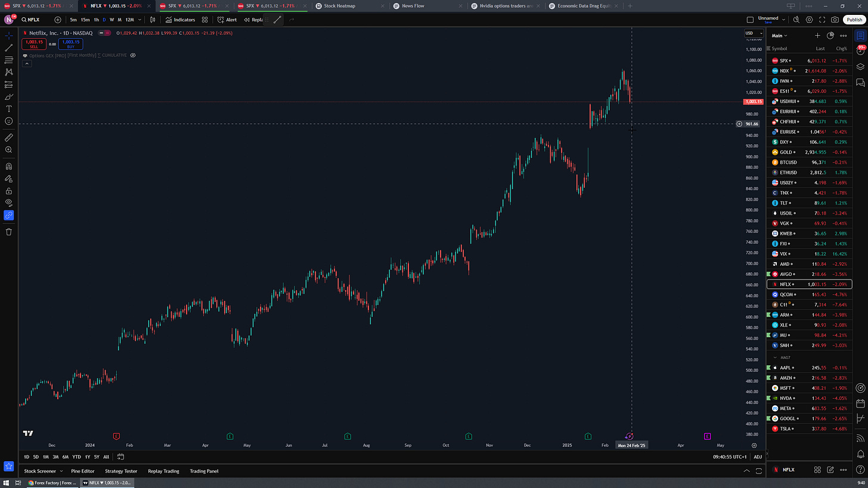This screenshot has height=488, width=868.
Task: Open the layout setup square icon
Action: [750, 20]
